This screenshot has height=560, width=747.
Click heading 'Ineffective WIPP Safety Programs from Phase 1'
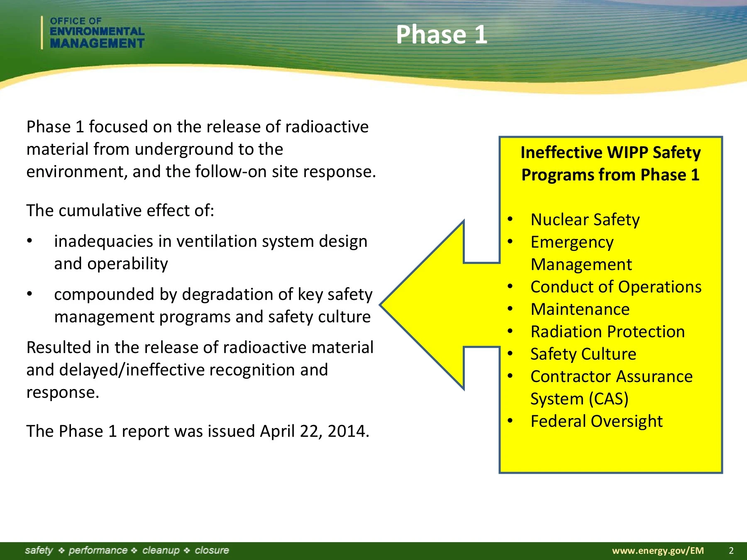(x=610, y=163)
